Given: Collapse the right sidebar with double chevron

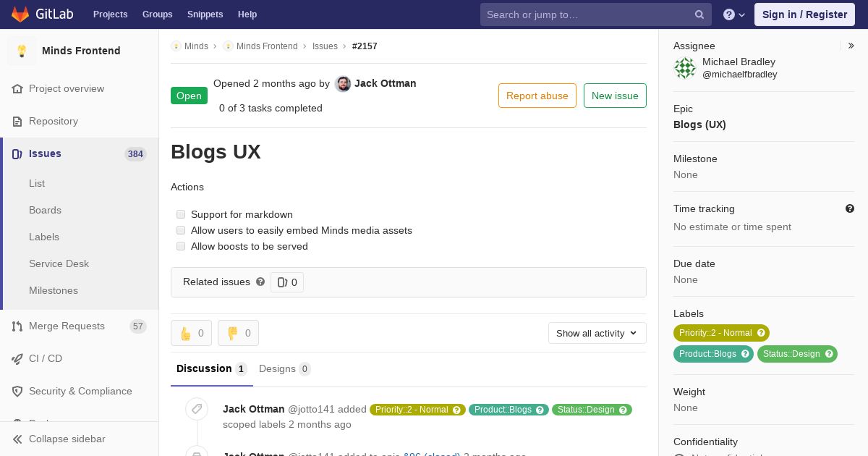Looking at the screenshot, I should click(x=851, y=46).
